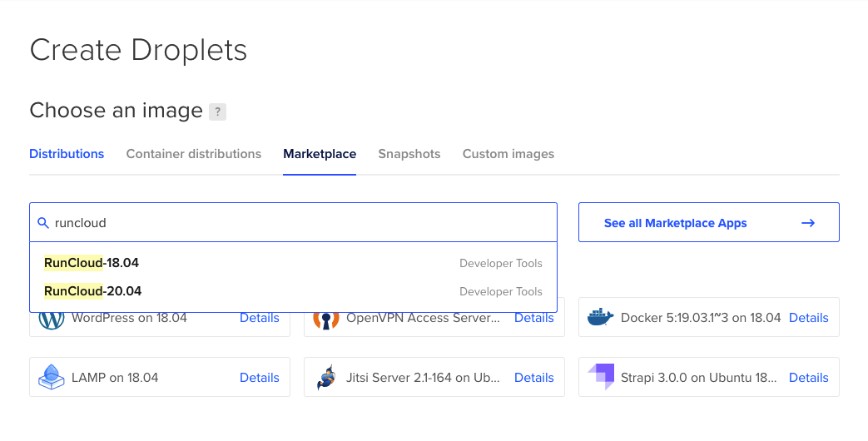Click the LAMP stack icon
Screen dimensions: 868x441
[52, 377]
